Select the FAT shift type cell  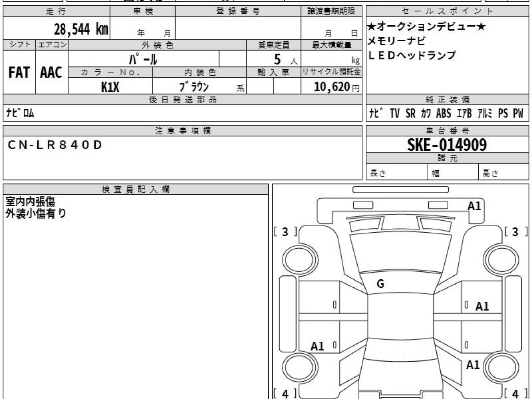pos(19,73)
